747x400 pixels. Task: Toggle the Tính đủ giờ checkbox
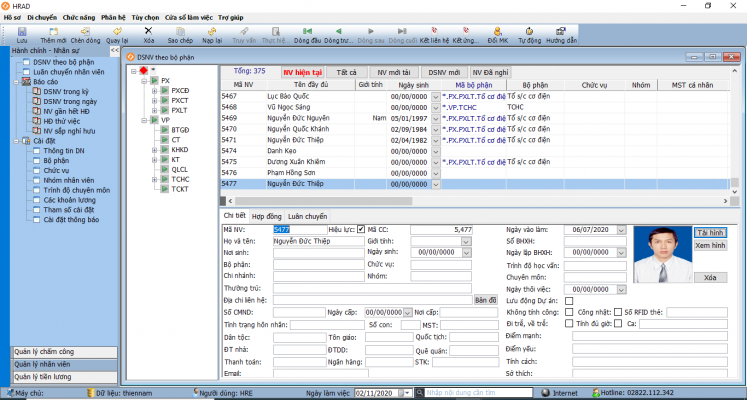click(618, 324)
